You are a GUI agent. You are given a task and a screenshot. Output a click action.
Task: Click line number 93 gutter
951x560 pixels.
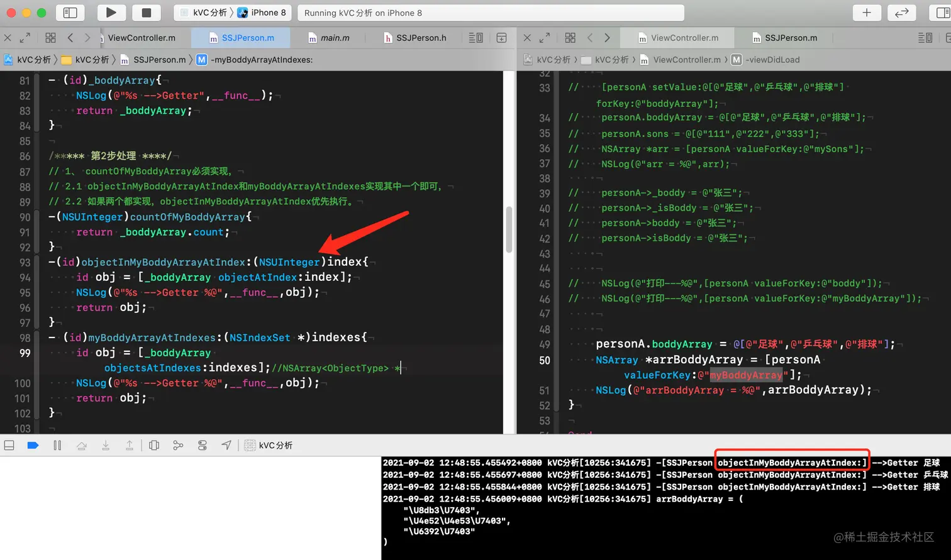[25, 262]
